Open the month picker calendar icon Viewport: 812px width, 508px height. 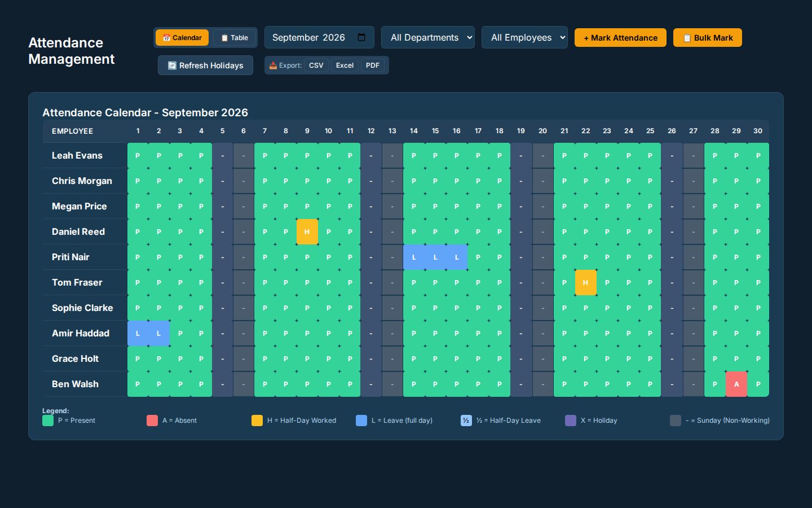[361, 37]
